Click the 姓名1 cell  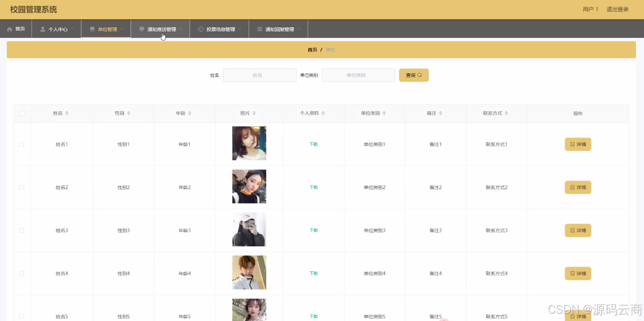(x=62, y=144)
